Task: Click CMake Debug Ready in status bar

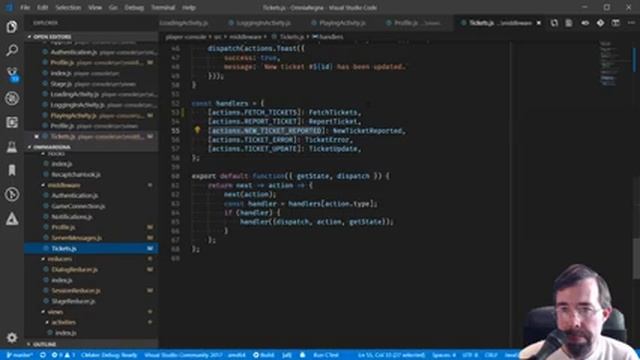Action: (x=109, y=355)
